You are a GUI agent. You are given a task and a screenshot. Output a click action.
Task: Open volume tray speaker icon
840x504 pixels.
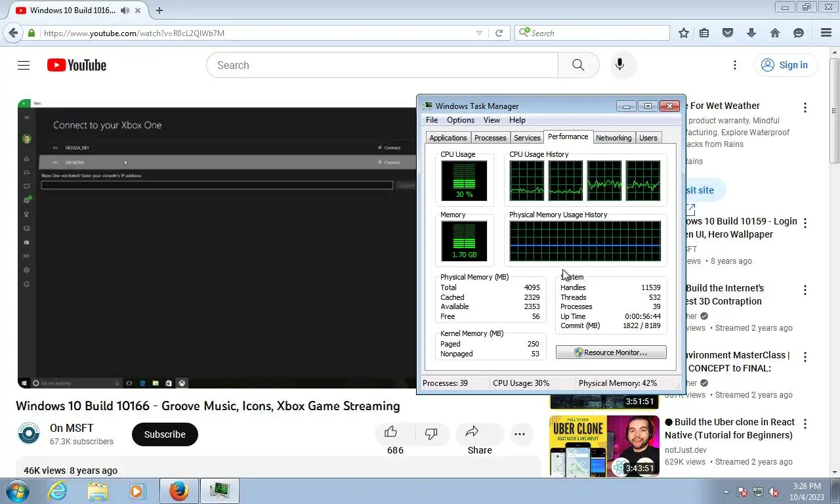[774, 492]
